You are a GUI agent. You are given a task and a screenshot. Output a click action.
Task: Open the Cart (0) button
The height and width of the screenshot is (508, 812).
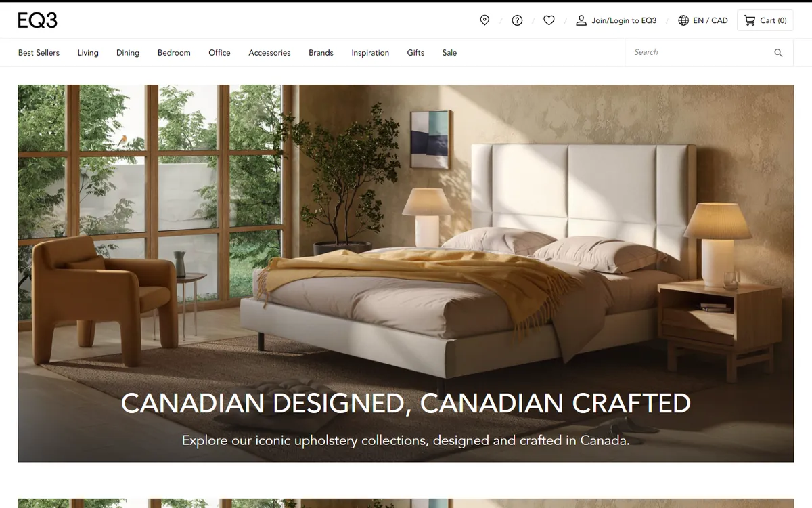pyautogui.click(x=765, y=20)
